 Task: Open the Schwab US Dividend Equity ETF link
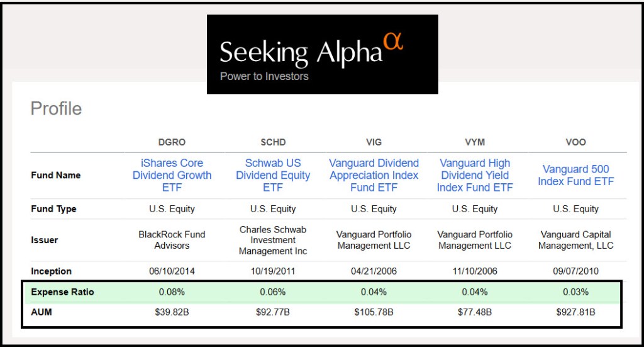point(273,175)
